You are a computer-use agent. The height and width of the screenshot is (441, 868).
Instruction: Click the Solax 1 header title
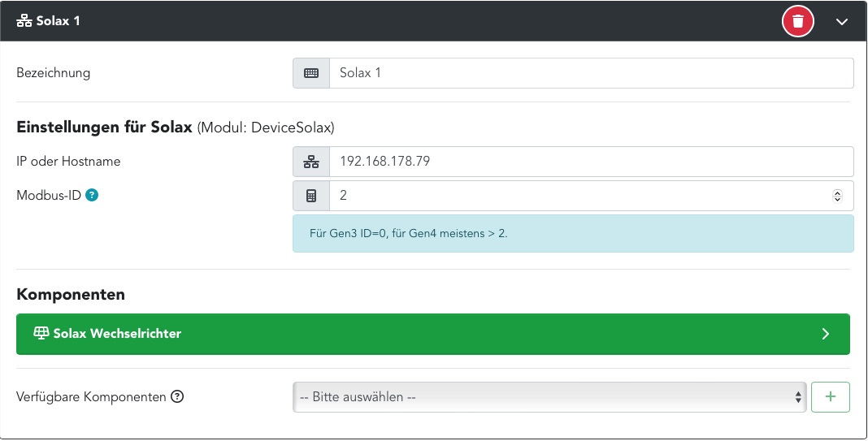click(59, 21)
